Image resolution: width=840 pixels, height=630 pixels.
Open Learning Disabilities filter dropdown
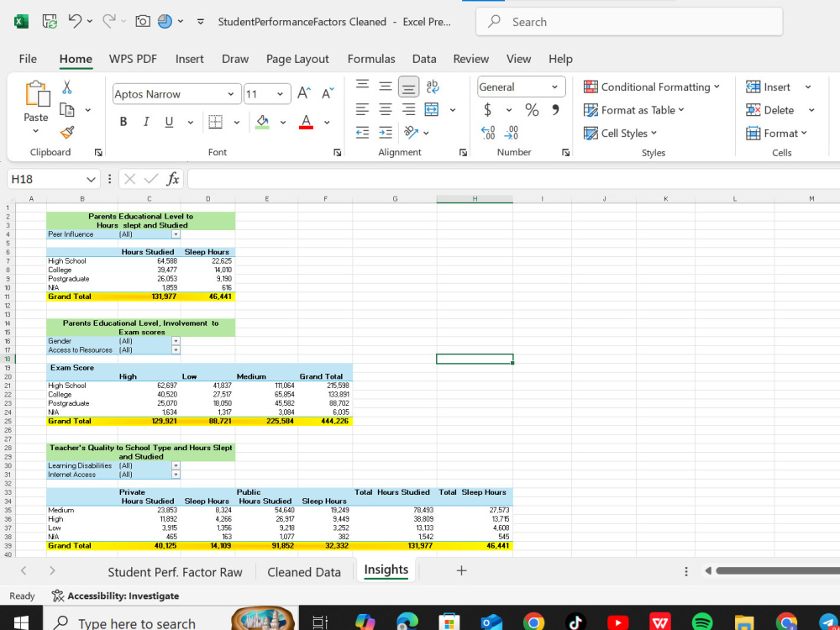176,465
